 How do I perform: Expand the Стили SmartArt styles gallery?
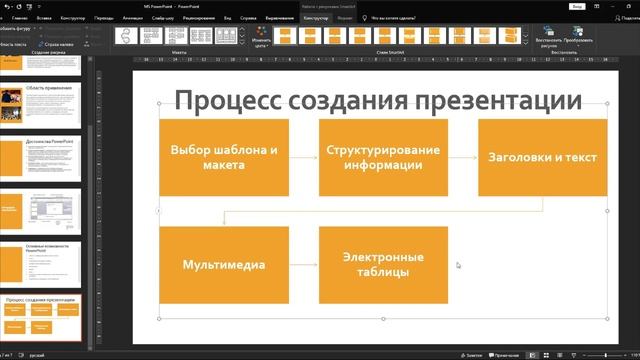tap(525, 42)
